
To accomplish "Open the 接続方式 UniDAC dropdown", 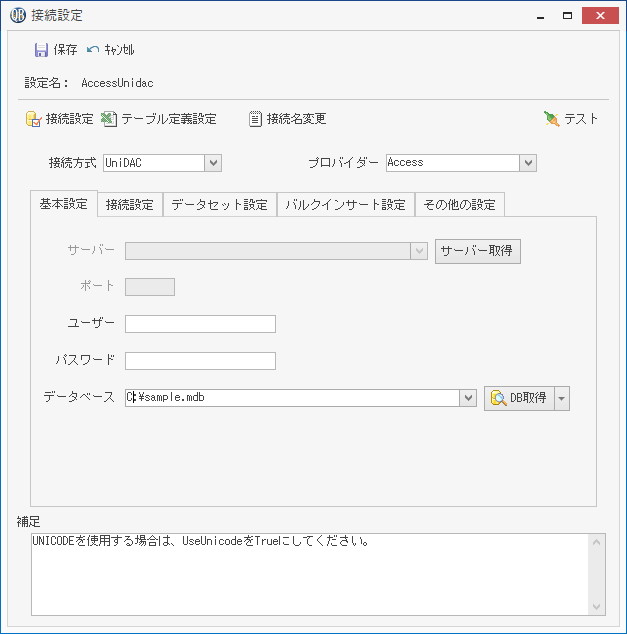I will click(x=213, y=163).
